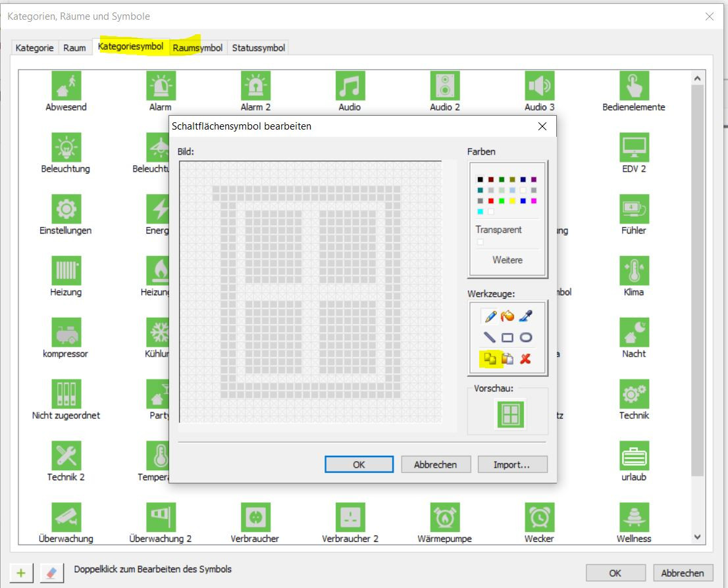This screenshot has height=588, width=728.
Task: Select the pencil drawing tool
Action: [490, 316]
